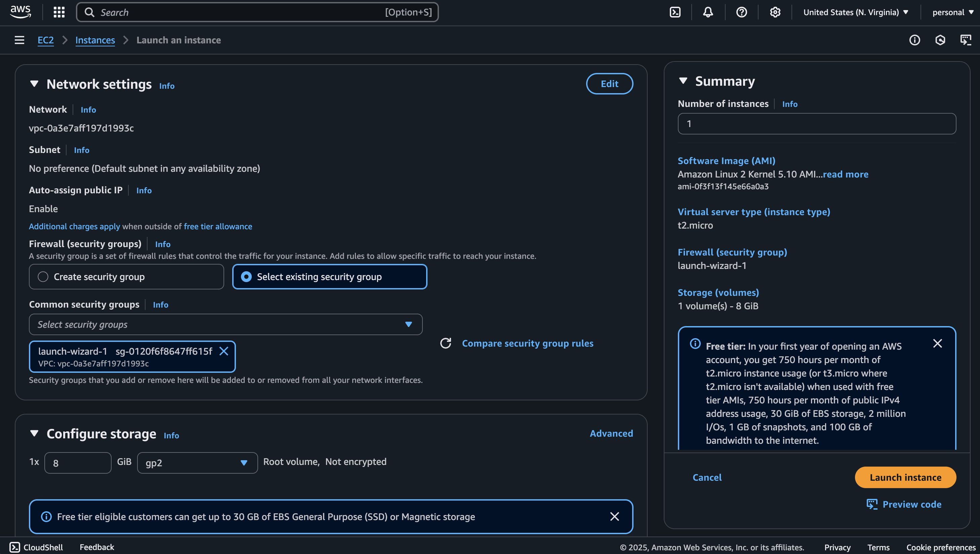The width and height of the screenshot is (980, 554).
Task: Click the code monitor icon in breadcrumb bar
Action: [x=966, y=40]
